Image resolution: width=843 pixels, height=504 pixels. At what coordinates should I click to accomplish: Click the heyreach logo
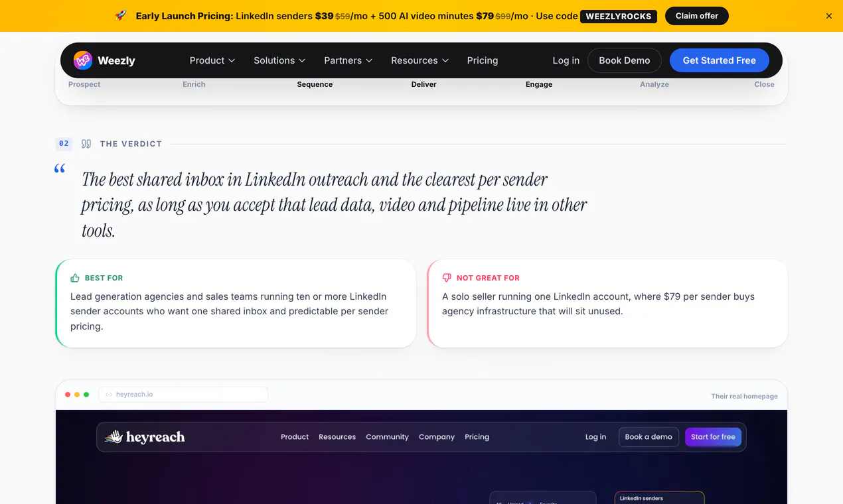coord(145,437)
